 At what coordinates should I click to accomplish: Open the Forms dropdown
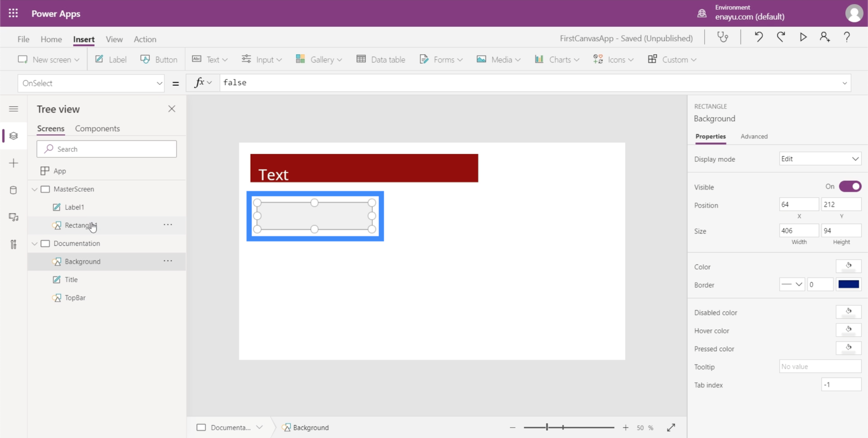point(441,59)
